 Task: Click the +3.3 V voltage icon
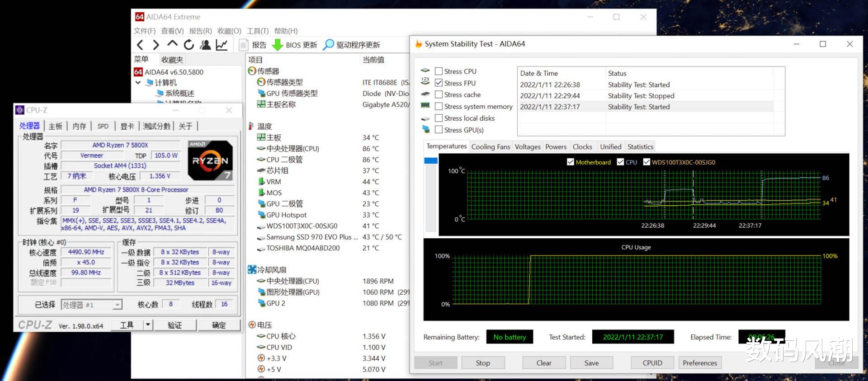261,358
